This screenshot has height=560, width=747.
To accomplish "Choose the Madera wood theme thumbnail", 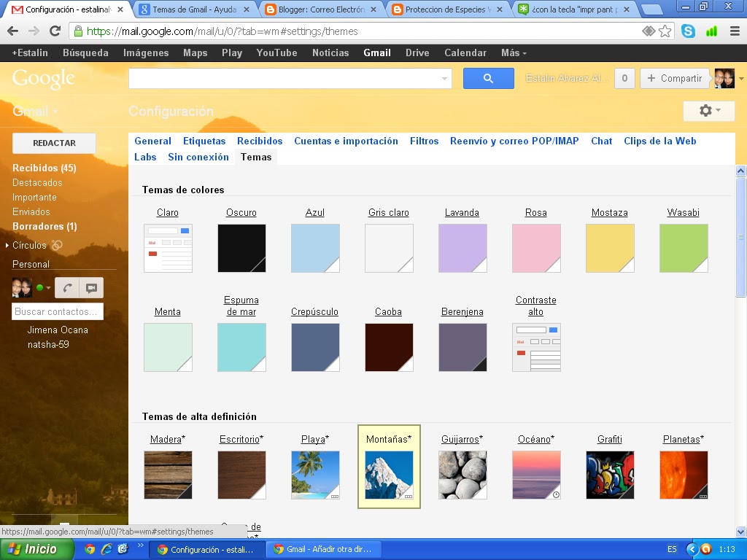I will [x=169, y=475].
